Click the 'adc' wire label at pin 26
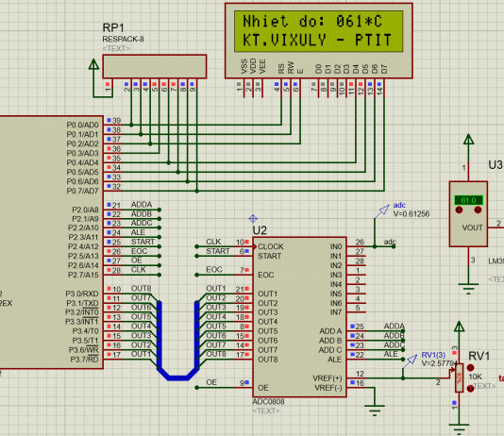 tap(390, 242)
